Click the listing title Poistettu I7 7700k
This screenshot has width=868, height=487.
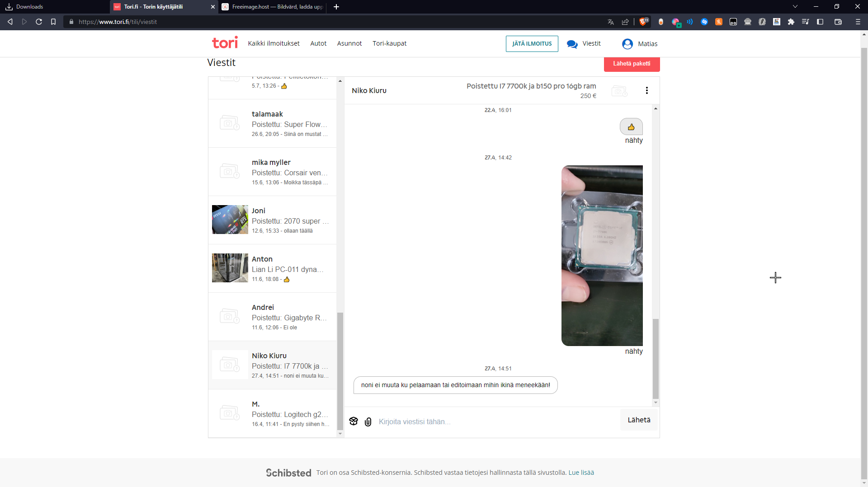531,86
